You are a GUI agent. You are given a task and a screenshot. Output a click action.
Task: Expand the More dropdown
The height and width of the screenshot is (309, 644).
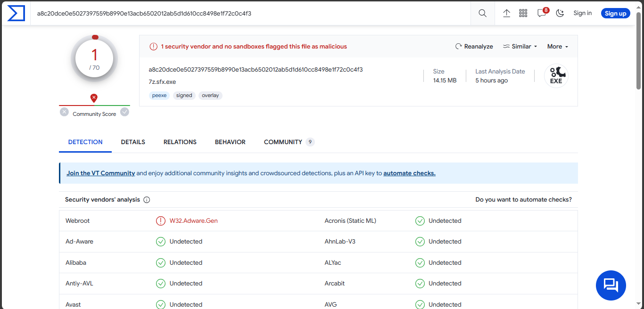(x=558, y=47)
